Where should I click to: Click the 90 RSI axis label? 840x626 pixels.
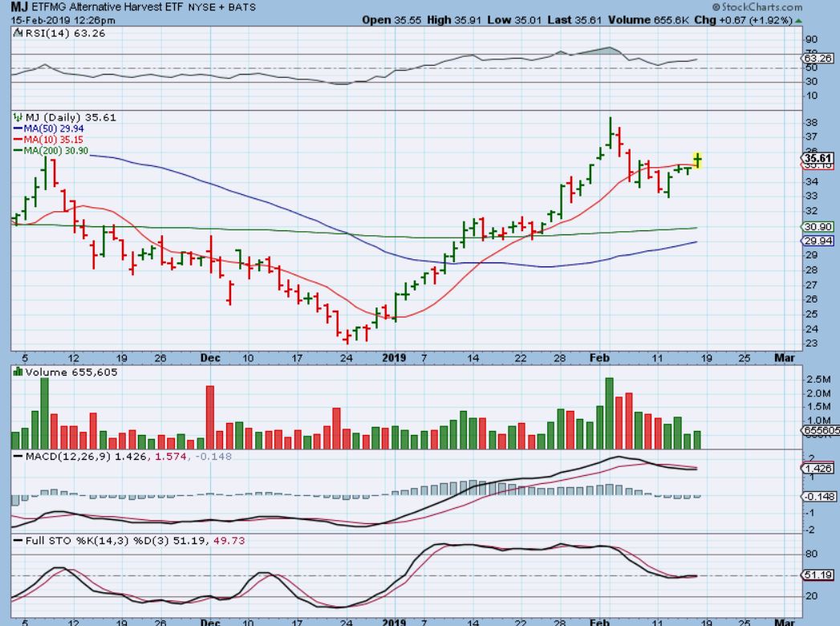coord(812,39)
